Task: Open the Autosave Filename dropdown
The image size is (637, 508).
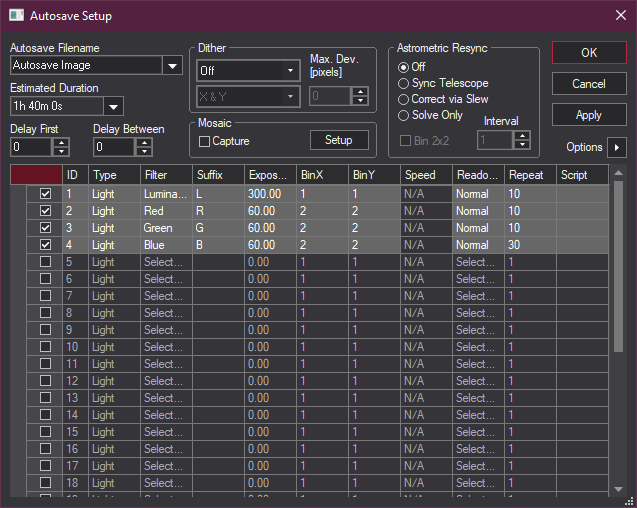Action: tap(173, 66)
